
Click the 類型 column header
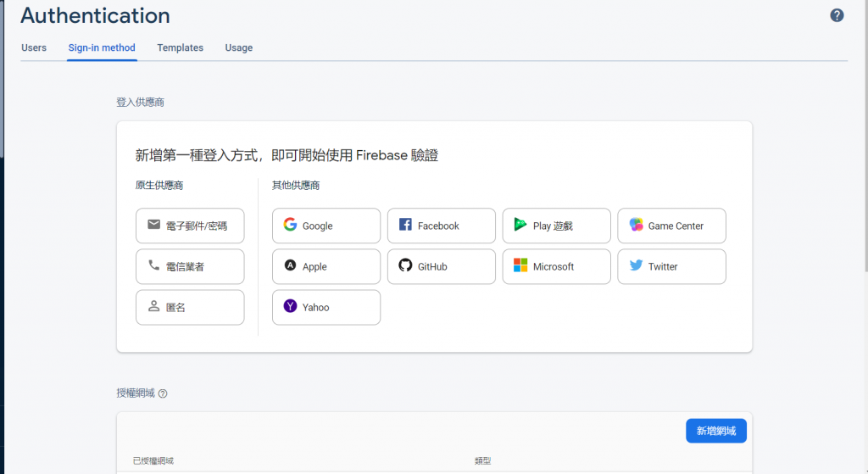482,460
